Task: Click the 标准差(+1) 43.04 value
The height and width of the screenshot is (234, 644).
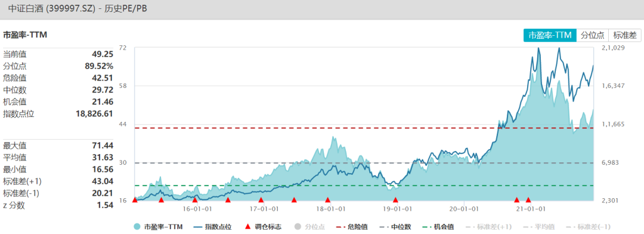Action: [x=103, y=181]
